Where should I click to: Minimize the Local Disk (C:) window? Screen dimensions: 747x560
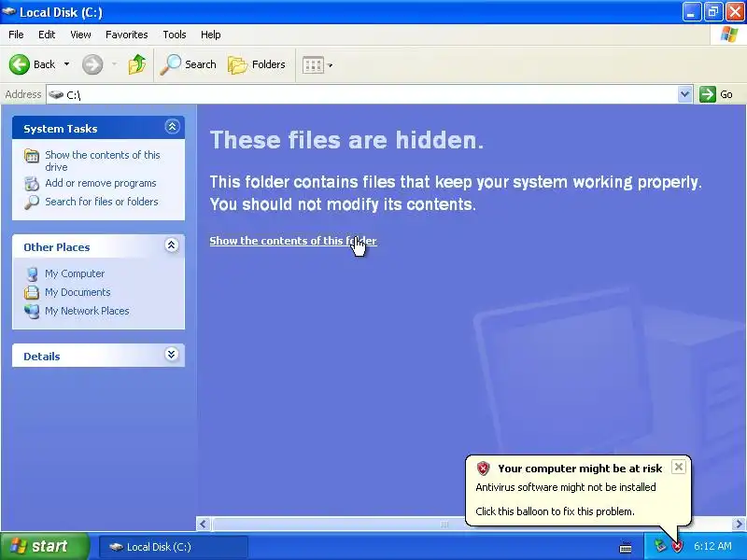[x=691, y=12]
